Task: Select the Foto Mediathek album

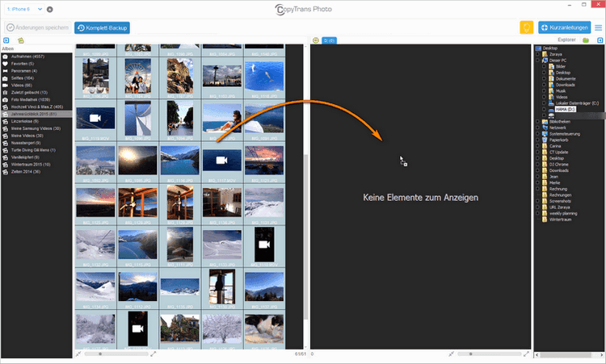Action: click(x=36, y=99)
